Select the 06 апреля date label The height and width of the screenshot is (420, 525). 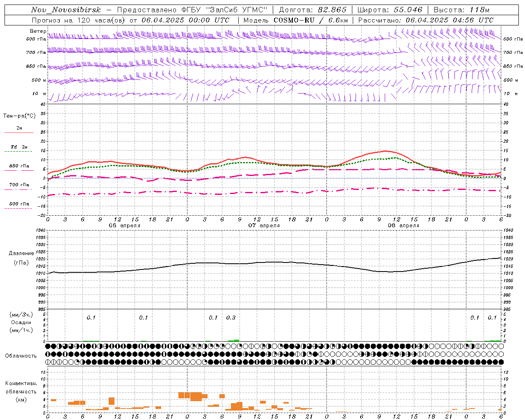coord(124,226)
